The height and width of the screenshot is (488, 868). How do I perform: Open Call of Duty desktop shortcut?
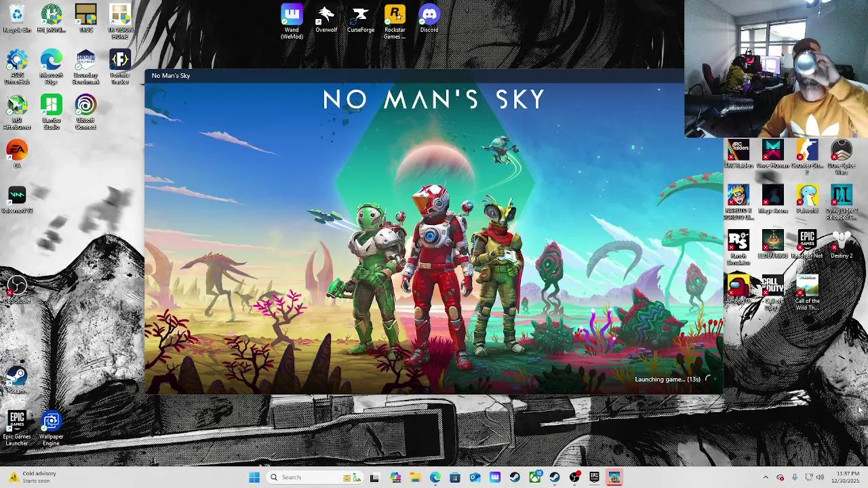click(773, 293)
